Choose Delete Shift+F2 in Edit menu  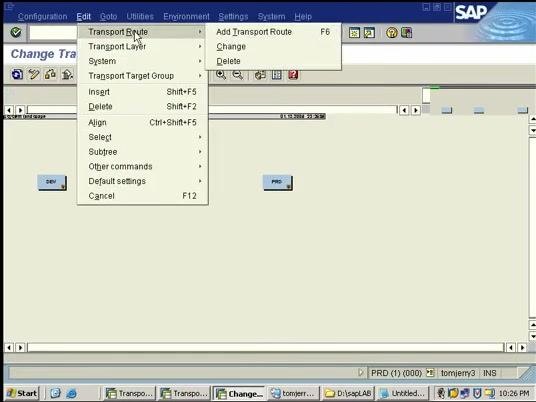click(143, 107)
